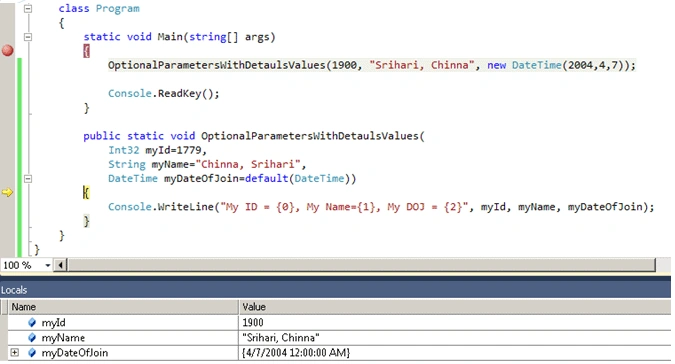Open the 100 % zoom dropdown

(48, 265)
